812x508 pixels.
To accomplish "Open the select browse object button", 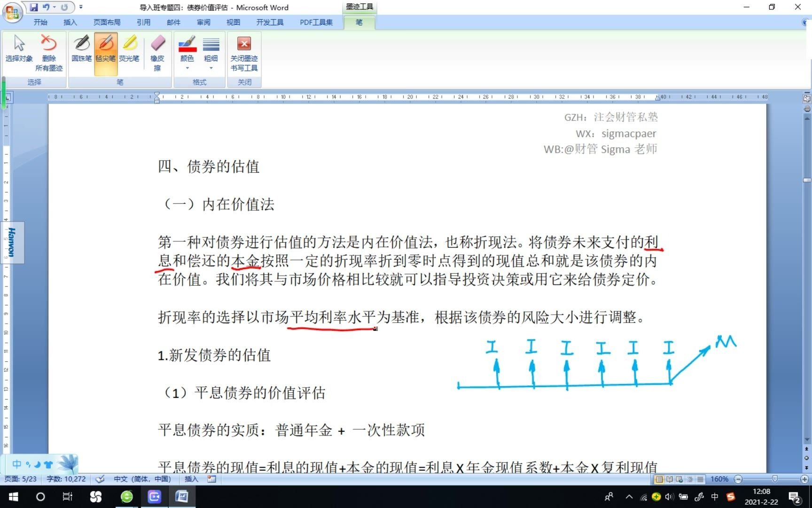I will 807,458.
